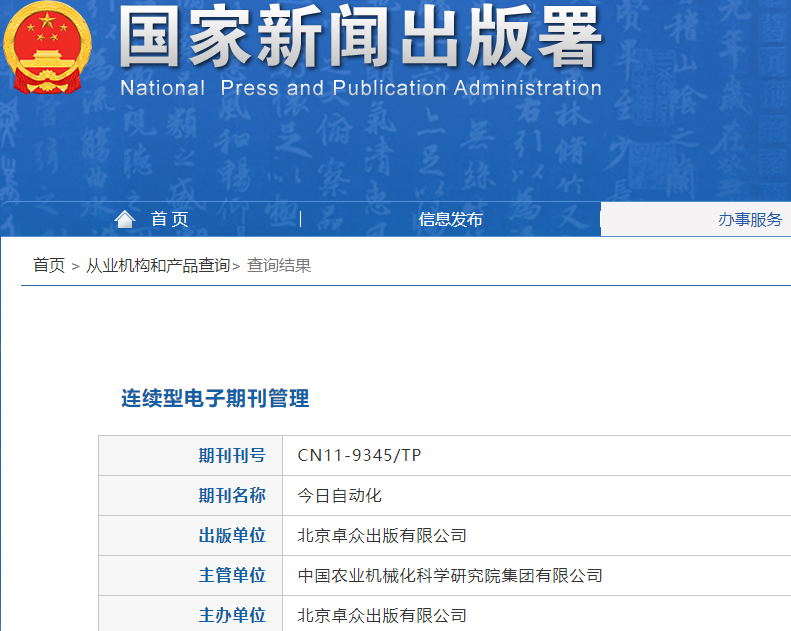Click the 期刊名称 label cell

point(191,495)
